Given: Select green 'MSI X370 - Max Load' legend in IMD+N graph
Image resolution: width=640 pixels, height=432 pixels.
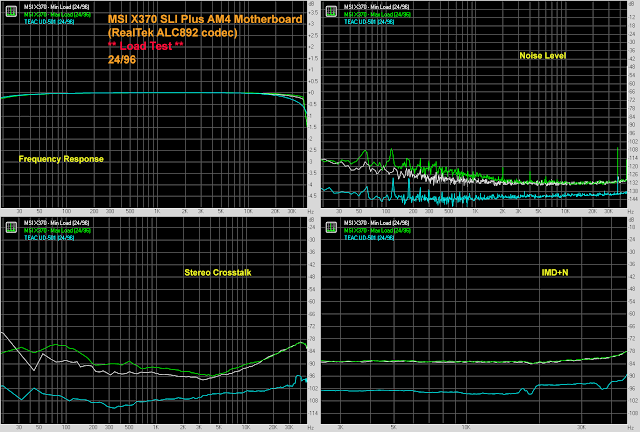Looking at the screenshot, I should coord(377,230).
